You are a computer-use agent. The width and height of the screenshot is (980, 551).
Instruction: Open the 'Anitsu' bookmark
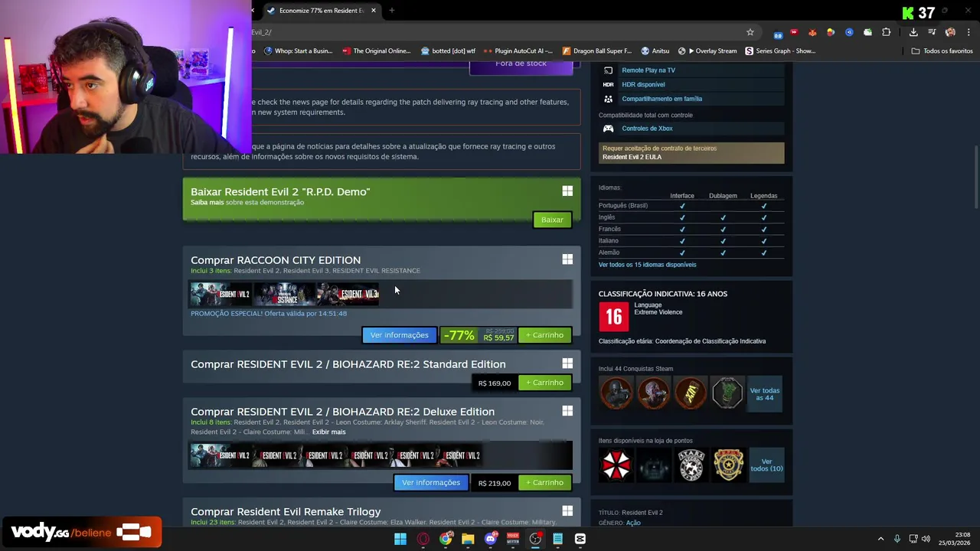[655, 51]
